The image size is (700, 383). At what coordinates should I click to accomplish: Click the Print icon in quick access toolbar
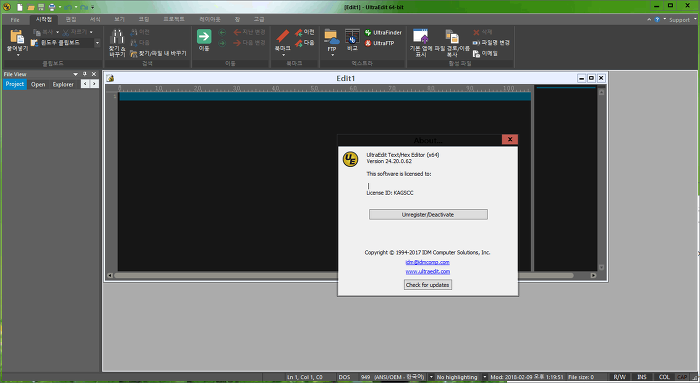[52, 7]
